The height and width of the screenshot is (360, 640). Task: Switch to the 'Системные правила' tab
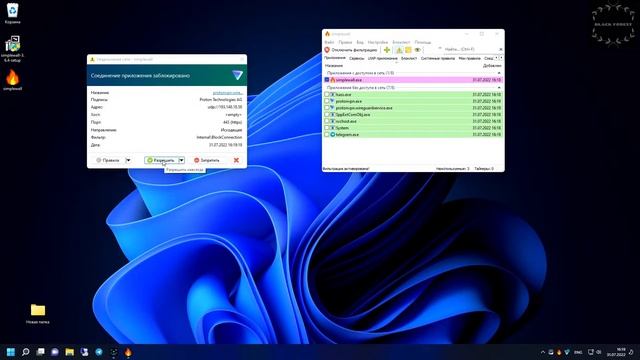pos(438,58)
